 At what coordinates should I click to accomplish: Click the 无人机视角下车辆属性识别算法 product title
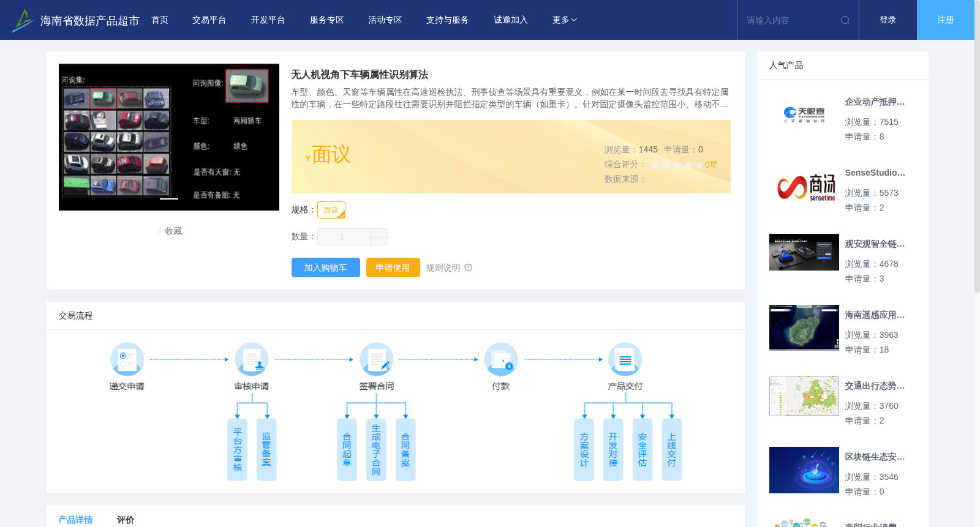point(360,75)
